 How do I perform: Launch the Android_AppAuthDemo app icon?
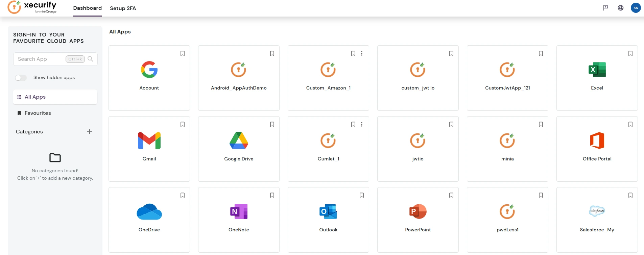coord(239,70)
